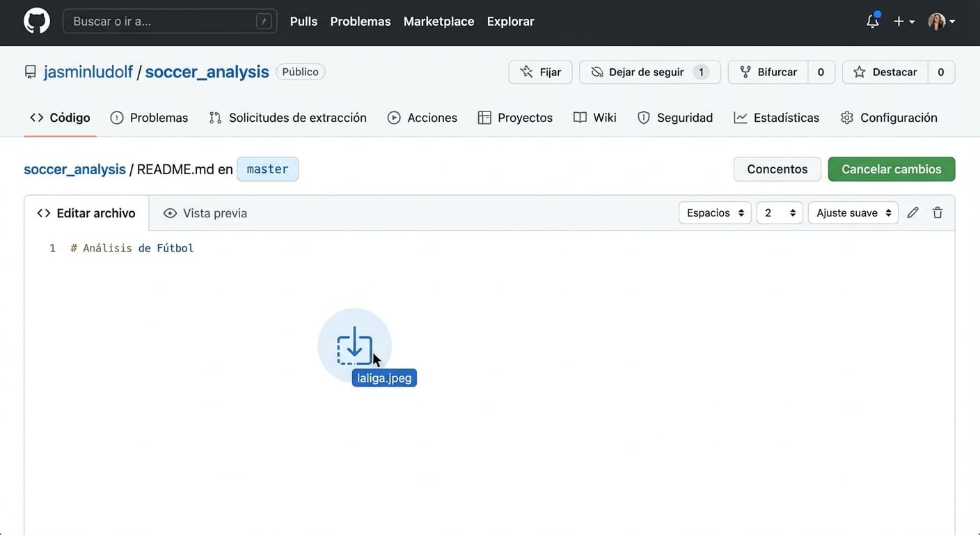Click the green Cancelar cambios button

point(892,169)
